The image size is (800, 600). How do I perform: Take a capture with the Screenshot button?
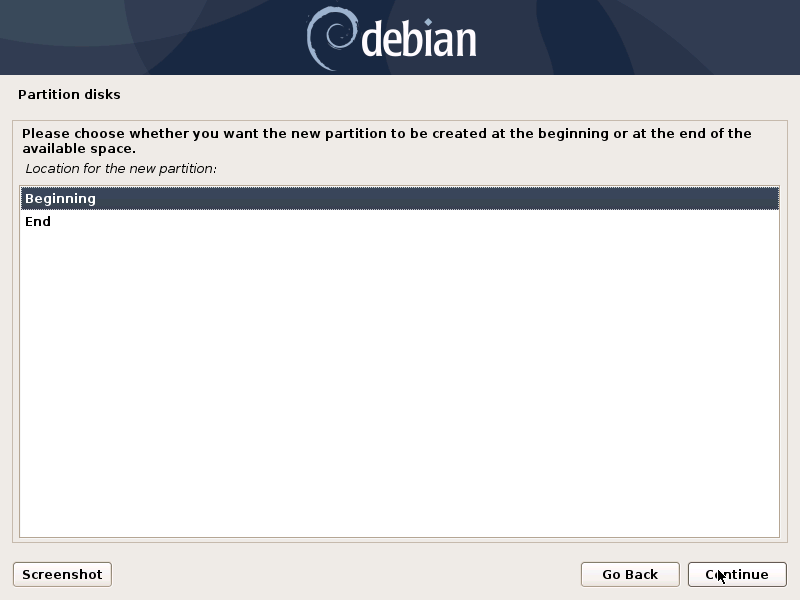tap(62, 574)
